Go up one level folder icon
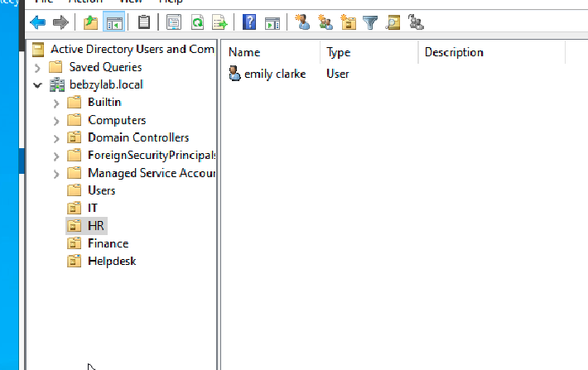Image resolution: width=588 pixels, height=370 pixels. [90, 22]
